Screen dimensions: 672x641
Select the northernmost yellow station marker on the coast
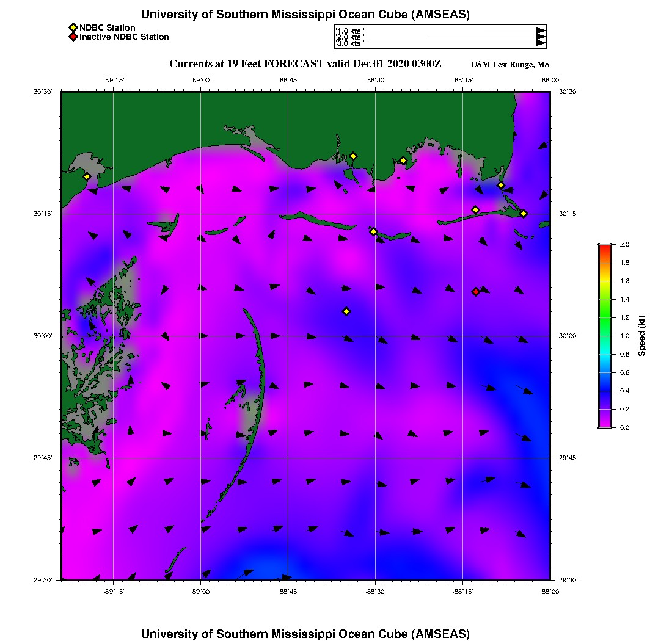pos(353,156)
